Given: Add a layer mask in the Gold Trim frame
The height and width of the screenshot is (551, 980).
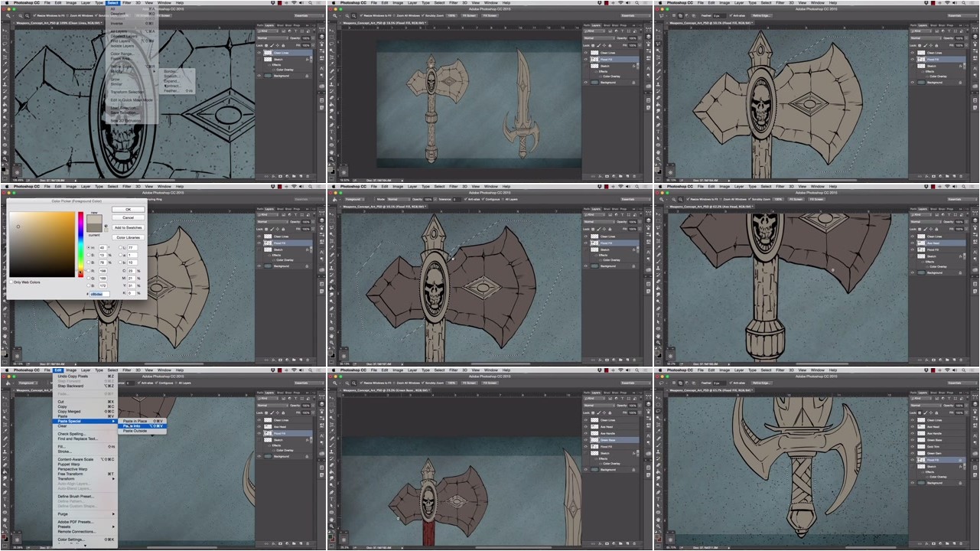Looking at the screenshot, I should [933, 543].
